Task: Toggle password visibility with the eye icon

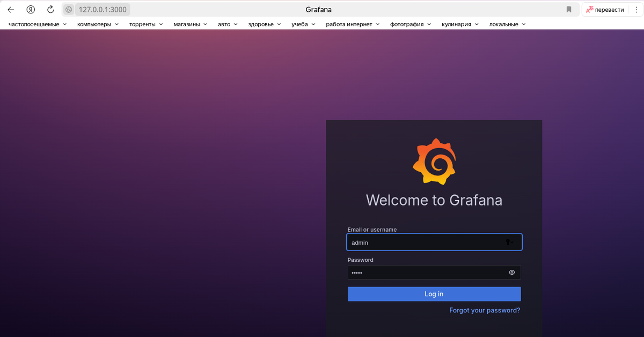Action: pyautogui.click(x=512, y=273)
